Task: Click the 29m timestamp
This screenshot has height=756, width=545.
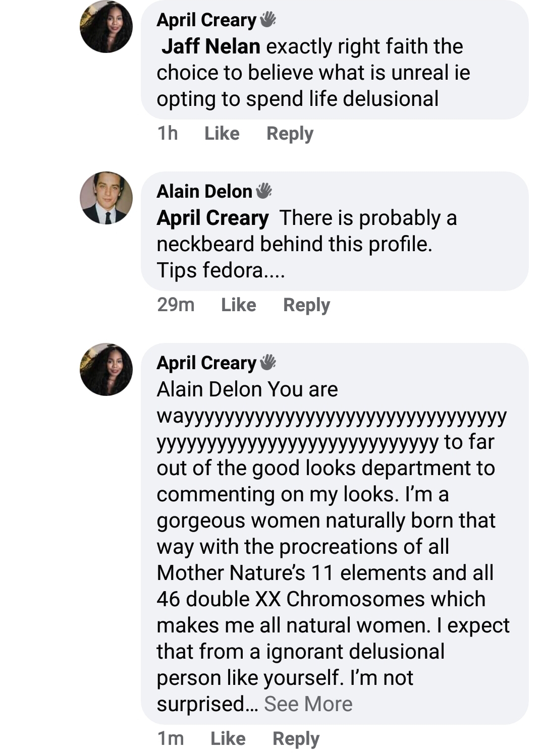Action: tap(176, 305)
